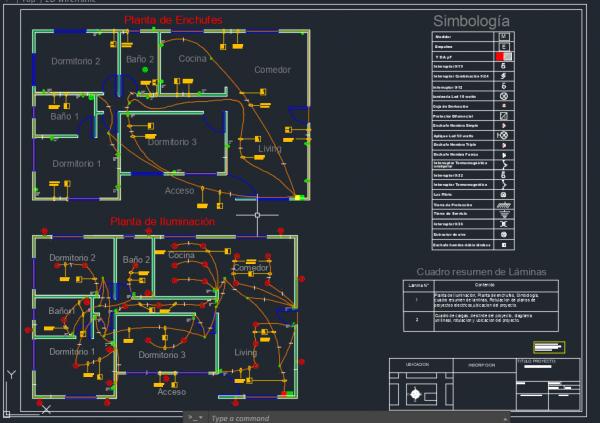Select the yellow-green bordered stamp box
600x423 pixels.
pyautogui.click(x=549, y=348)
